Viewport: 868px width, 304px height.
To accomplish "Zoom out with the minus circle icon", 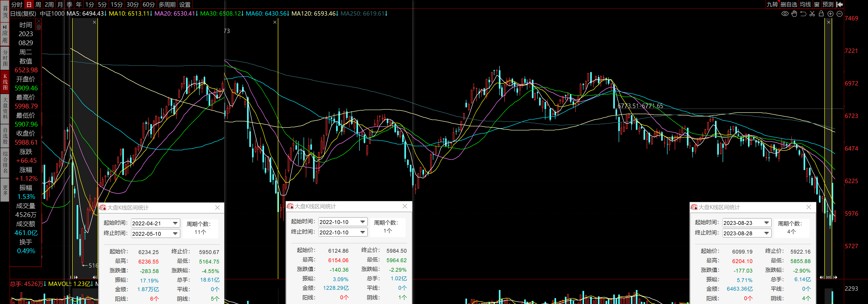I will 839,14.
